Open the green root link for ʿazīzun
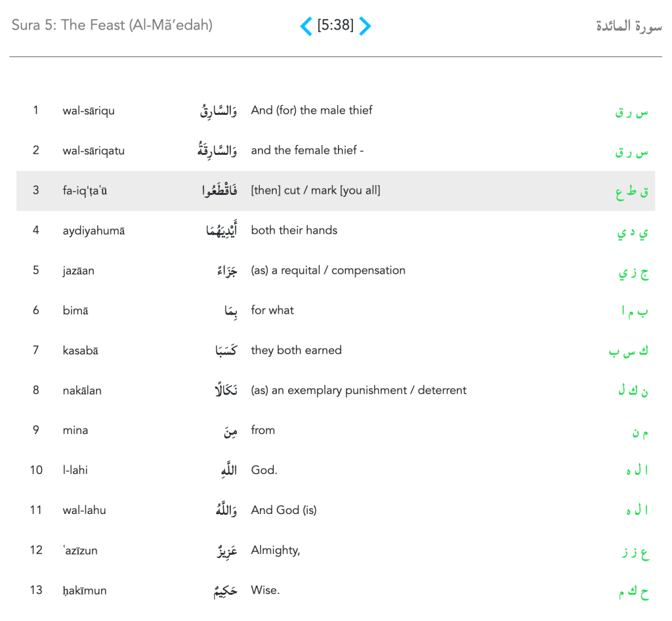The height and width of the screenshot is (621, 672). (635, 552)
